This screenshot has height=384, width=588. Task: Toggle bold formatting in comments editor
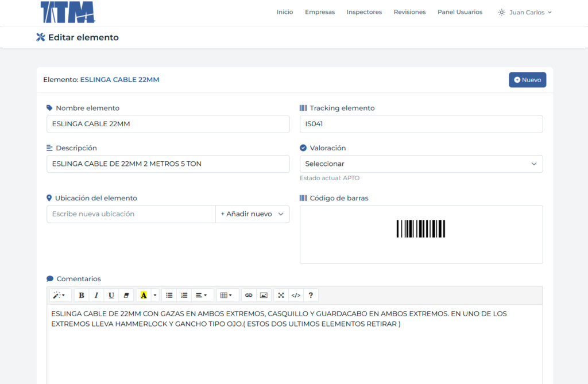(82, 296)
